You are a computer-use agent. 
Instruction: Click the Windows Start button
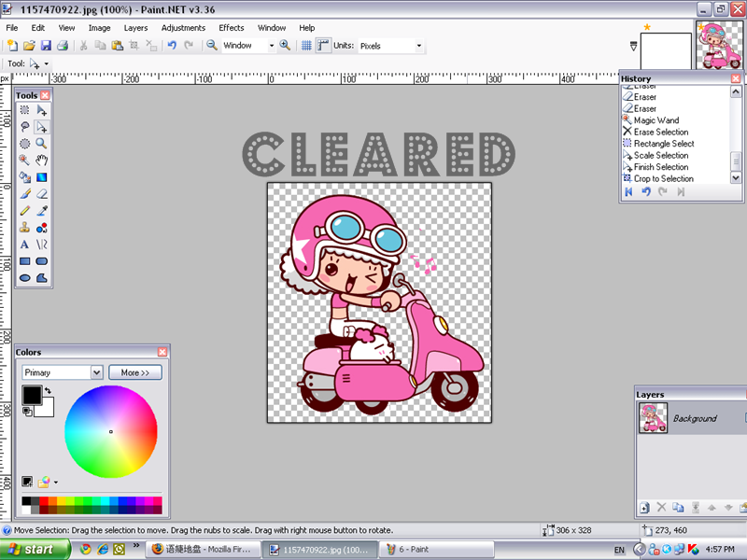32,550
